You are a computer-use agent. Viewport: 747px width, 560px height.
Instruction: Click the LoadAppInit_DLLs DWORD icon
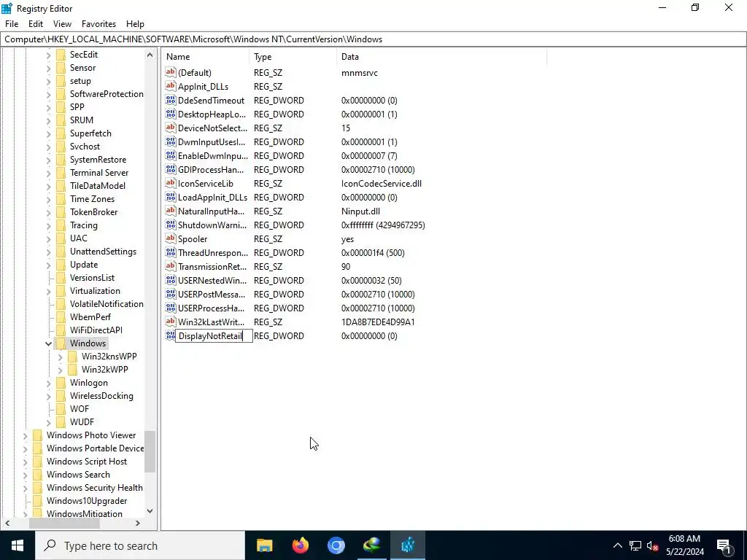(171, 197)
